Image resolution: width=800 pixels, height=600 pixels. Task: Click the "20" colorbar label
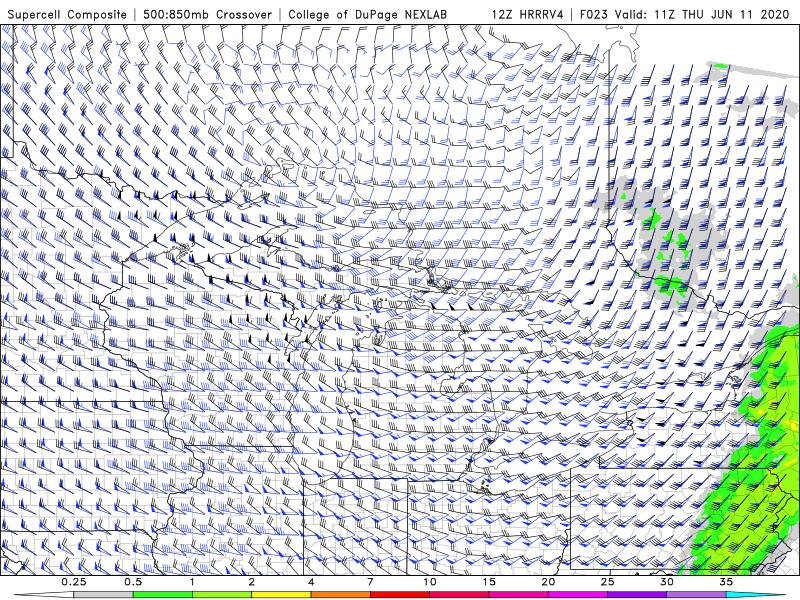point(548,582)
